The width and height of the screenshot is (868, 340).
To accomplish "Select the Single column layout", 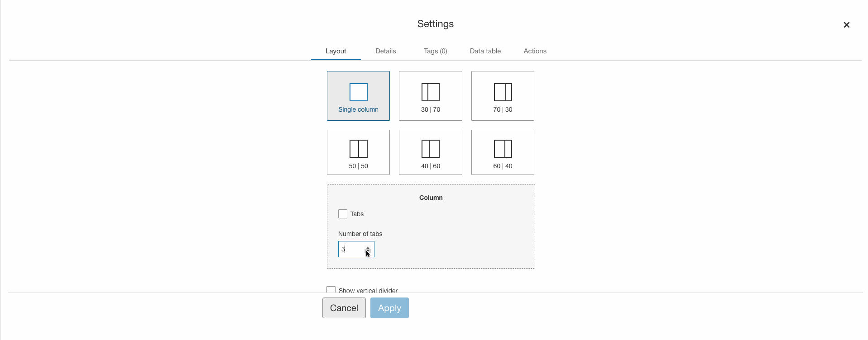I will click(x=358, y=96).
